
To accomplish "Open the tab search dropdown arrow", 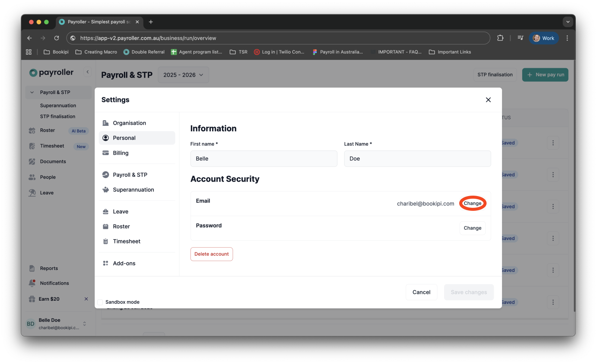I will (x=568, y=22).
